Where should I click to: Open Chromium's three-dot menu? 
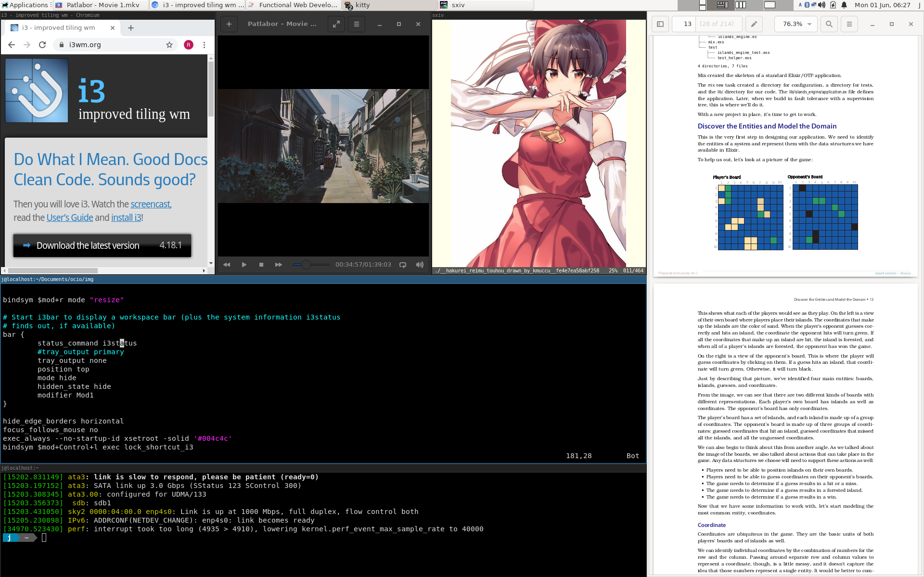pyautogui.click(x=204, y=45)
